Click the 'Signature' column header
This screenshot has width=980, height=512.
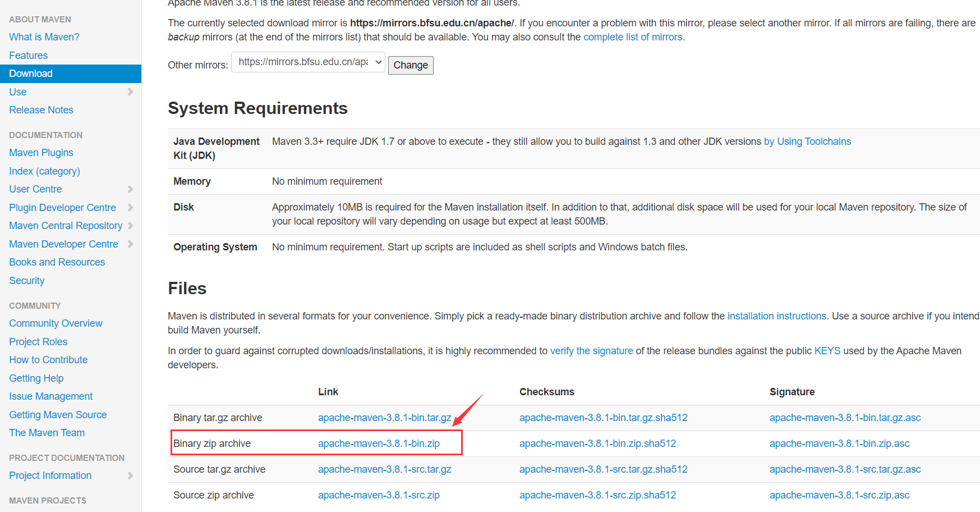792,392
